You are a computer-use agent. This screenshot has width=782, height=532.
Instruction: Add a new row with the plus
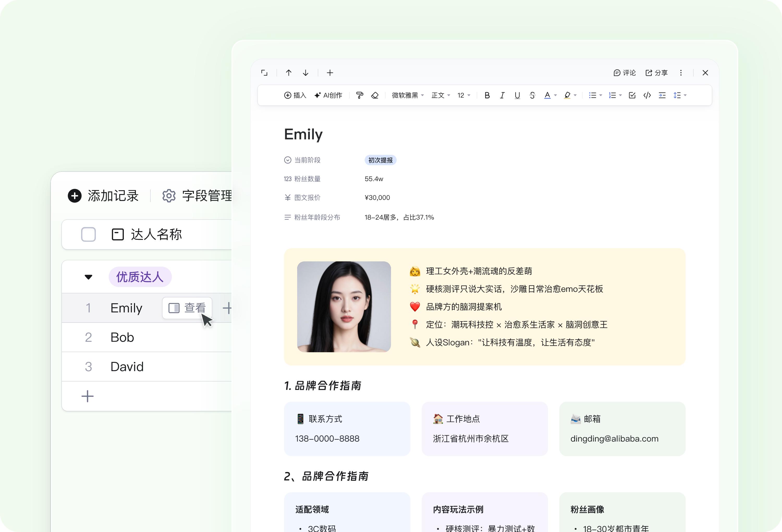tap(88, 396)
